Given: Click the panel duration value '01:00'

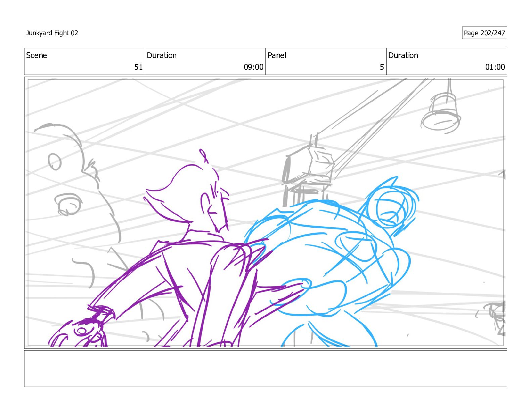Looking at the screenshot, I should [x=495, y=67].
